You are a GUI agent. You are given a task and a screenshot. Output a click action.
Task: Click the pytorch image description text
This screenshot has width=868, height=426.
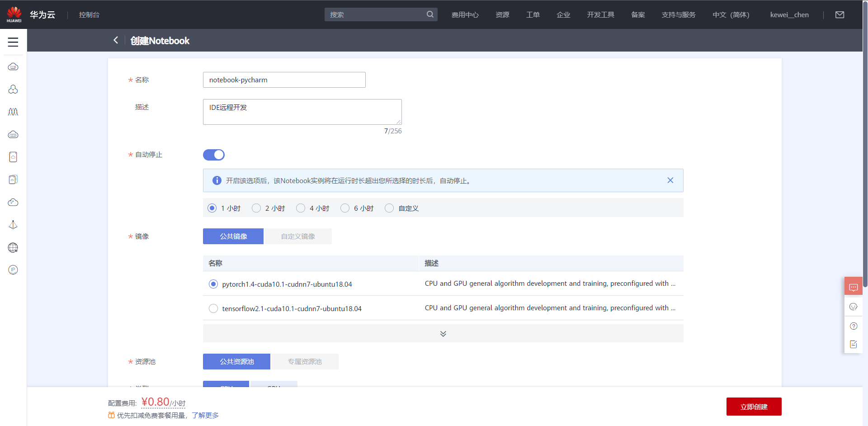click(550, 284)
